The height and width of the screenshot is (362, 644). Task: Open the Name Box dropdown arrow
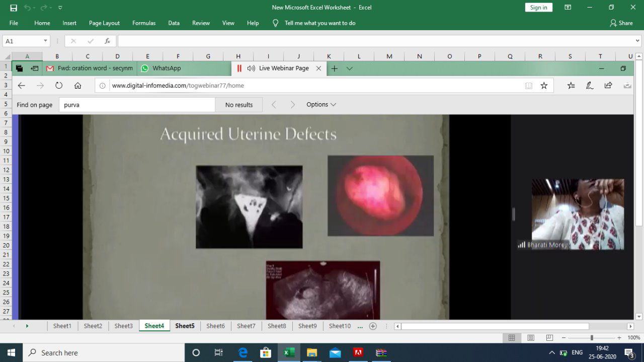click(x=45, y=41)
